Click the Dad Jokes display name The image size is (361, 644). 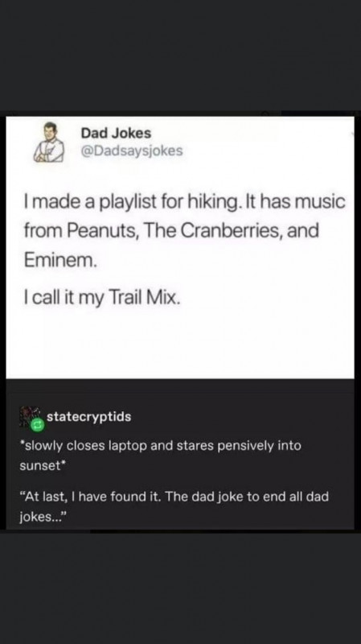pyautogui.click(x=116, y=133)
